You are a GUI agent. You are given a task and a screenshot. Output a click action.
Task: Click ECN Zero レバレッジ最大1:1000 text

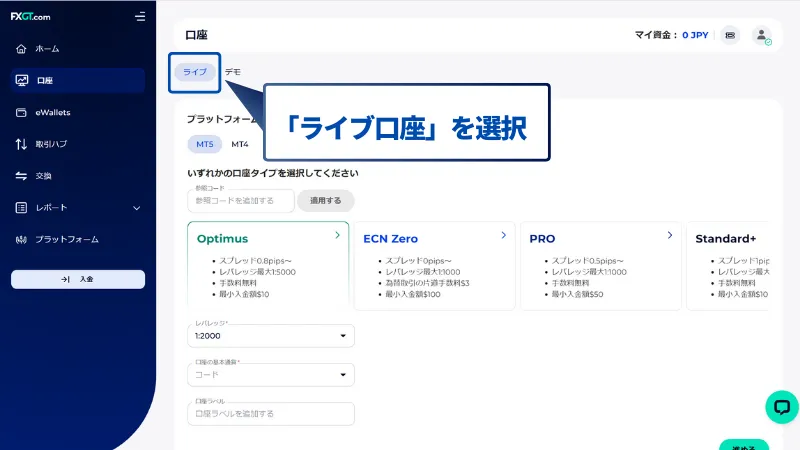423,272
